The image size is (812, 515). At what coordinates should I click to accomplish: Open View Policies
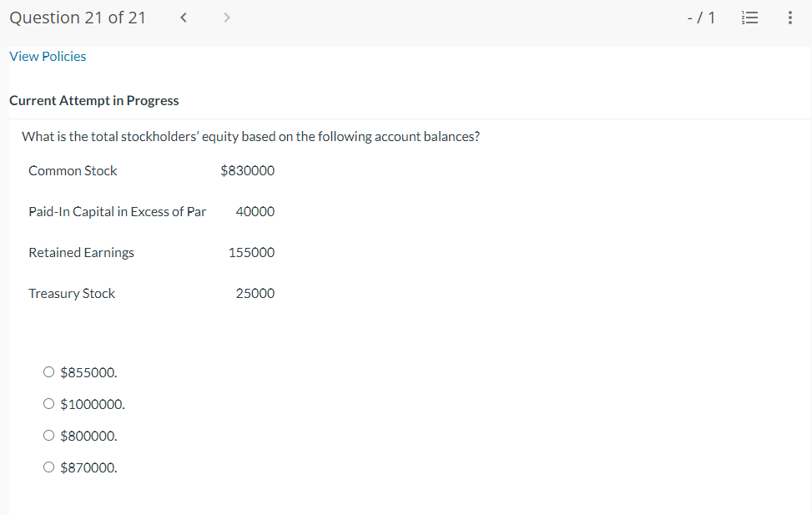click(47, 56)
